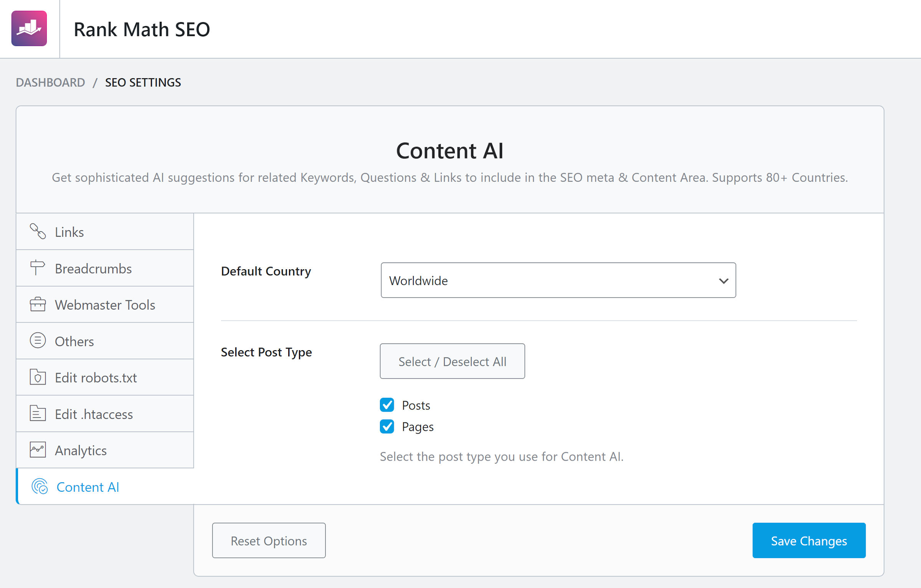Open the Webmaster Tools settings tab
921x588 pixels.
[105, 305]
